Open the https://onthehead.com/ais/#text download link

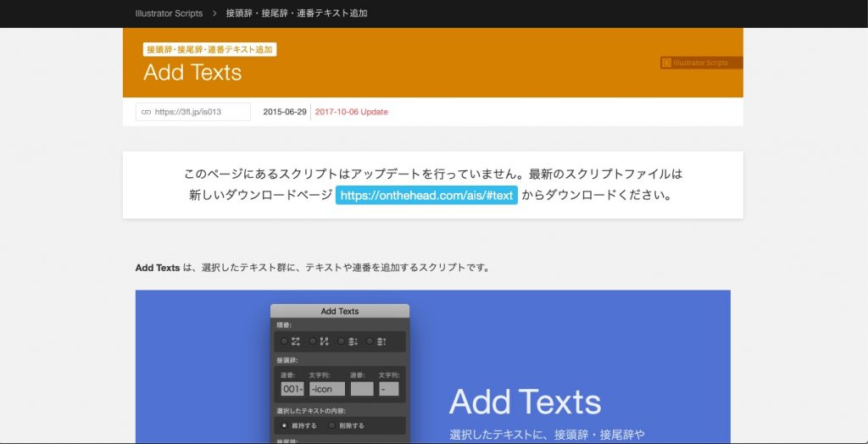point(427,196)
